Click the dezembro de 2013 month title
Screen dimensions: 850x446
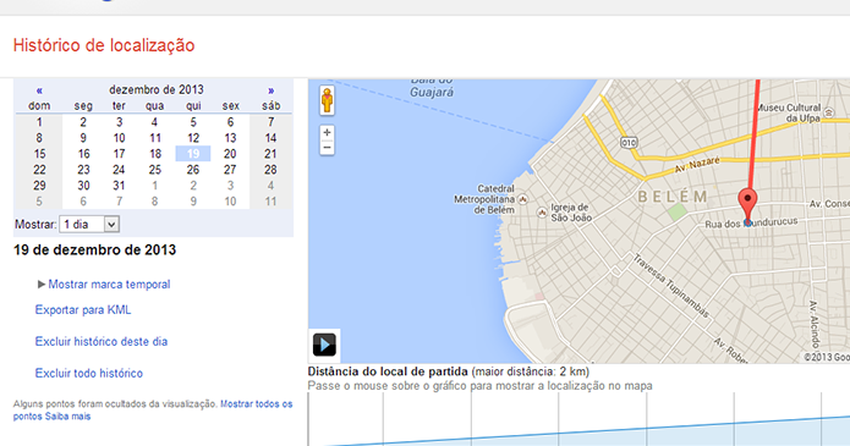156,89
